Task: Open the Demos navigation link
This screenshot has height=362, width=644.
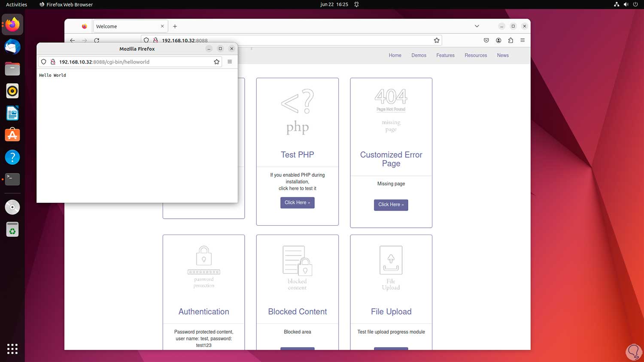Action: click(x=419, y=55)
